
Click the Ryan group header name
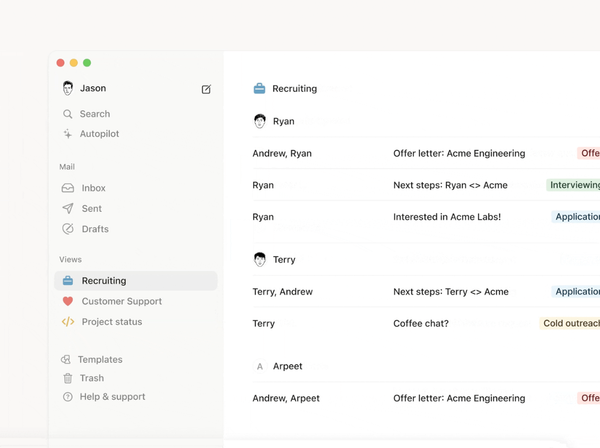click(284, 121)
